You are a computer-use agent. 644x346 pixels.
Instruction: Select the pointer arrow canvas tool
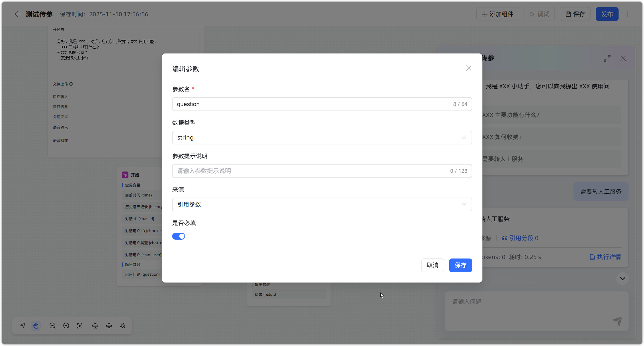point(23,326)
